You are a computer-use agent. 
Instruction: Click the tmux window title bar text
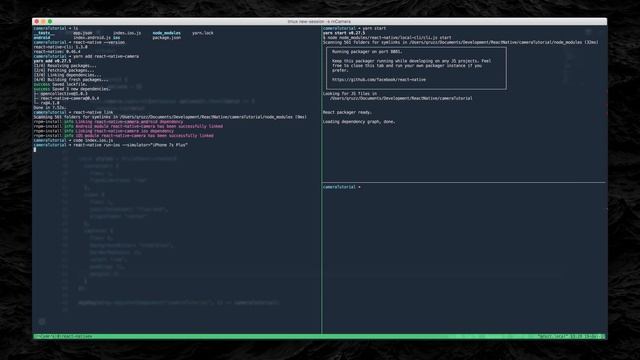coord(319,22)
